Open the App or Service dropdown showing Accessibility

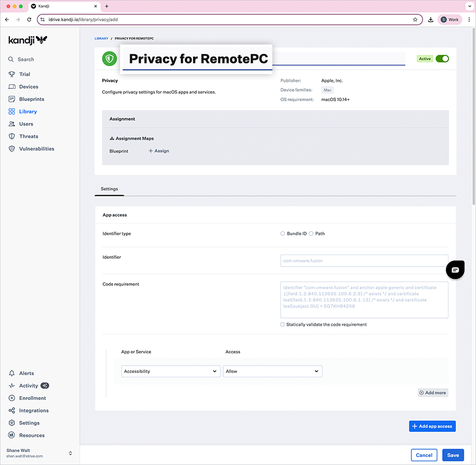click(170, 371)
